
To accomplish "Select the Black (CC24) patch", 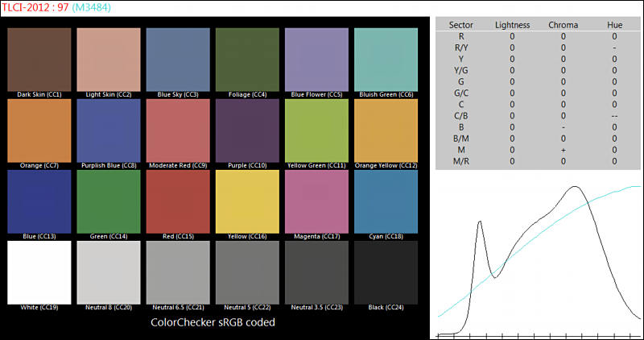I will coord(386,272).
